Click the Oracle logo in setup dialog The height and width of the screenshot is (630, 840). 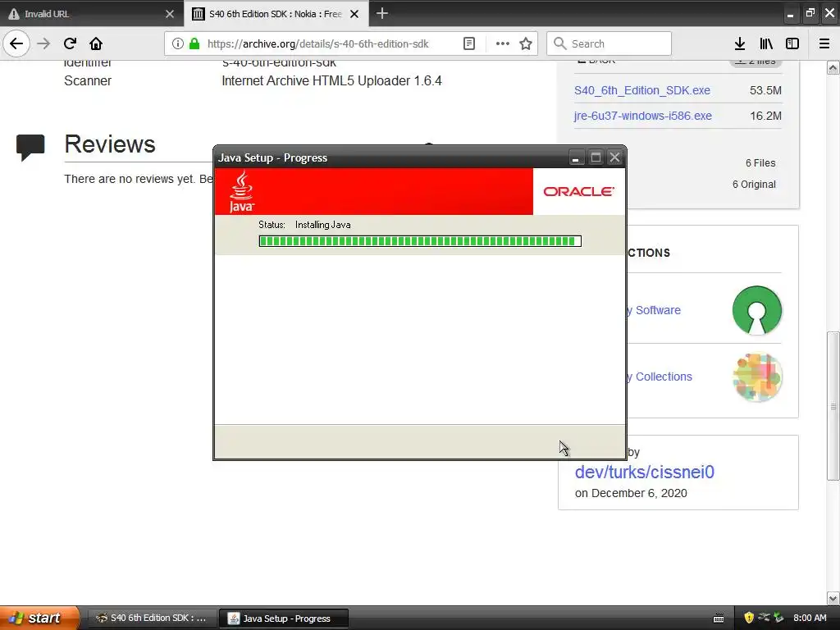pyautogui.click(x=578, y=191)
